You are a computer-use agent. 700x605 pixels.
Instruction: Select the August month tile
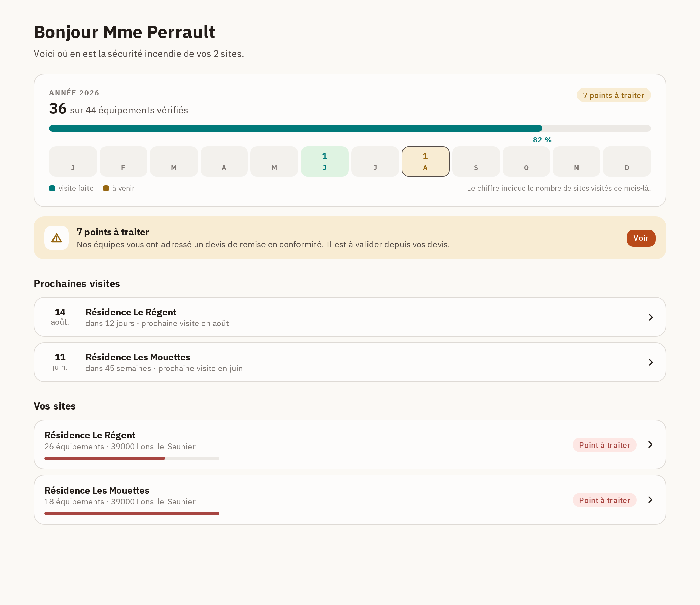tap(425, 162)
